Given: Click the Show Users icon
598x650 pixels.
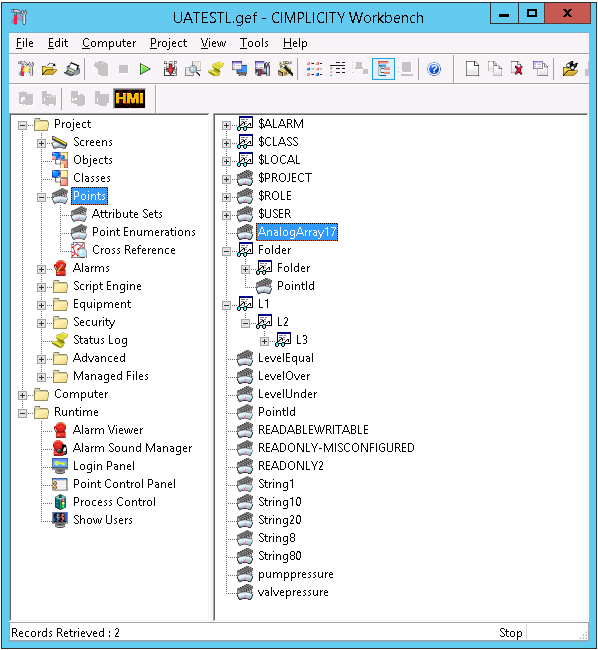Looking at the screenshot, I should [x=60, y=520].
